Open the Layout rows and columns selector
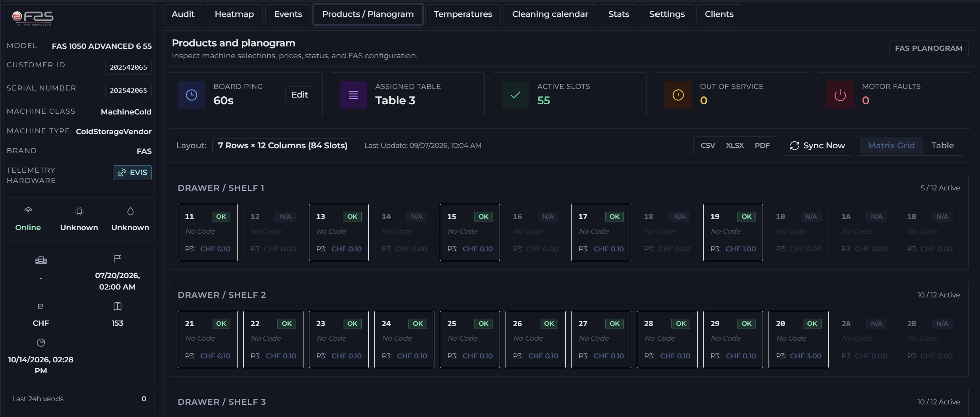The height and width of the screenshot is (417, 980). [283, 146]
